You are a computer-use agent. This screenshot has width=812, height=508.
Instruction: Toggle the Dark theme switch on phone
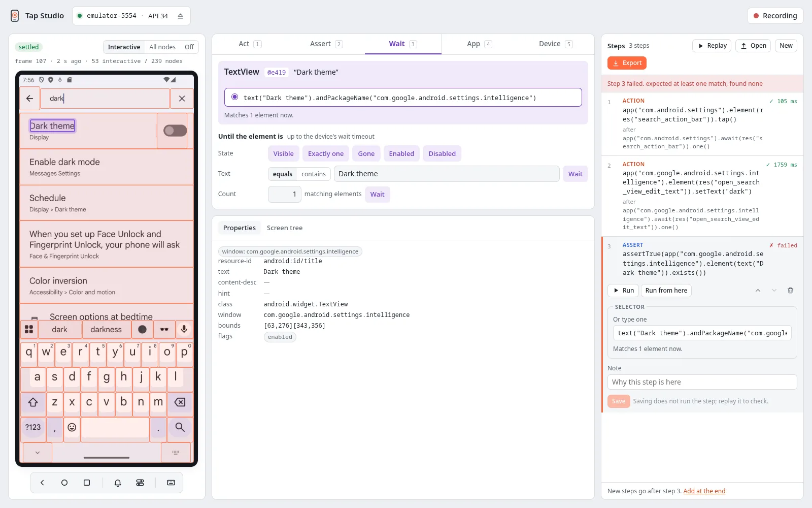175,131
